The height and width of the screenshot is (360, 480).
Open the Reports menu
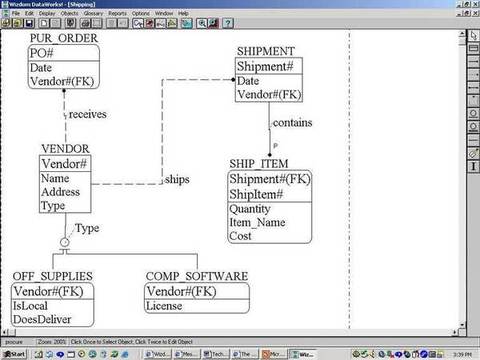117,13
